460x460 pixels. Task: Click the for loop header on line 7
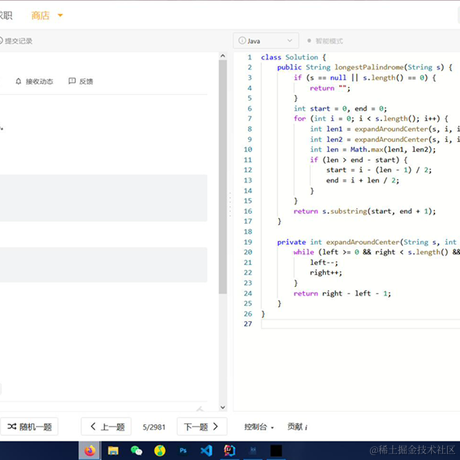371,119
